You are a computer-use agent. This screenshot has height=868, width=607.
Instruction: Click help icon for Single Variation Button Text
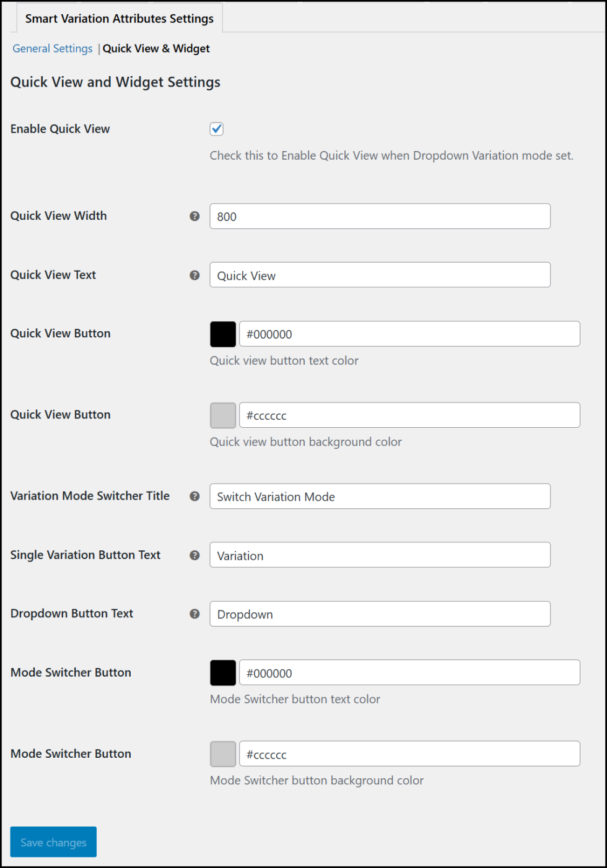pos(194,555)
